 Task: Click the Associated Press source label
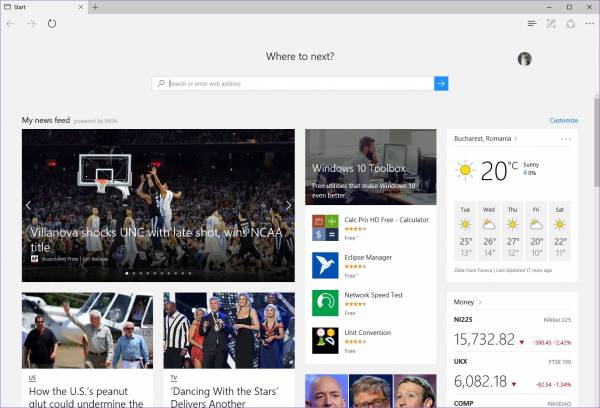(x=60, y=259)
